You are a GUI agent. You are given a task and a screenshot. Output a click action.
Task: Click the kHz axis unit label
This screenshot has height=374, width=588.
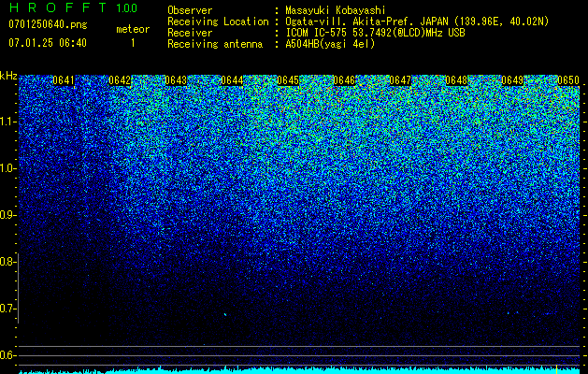8,76
